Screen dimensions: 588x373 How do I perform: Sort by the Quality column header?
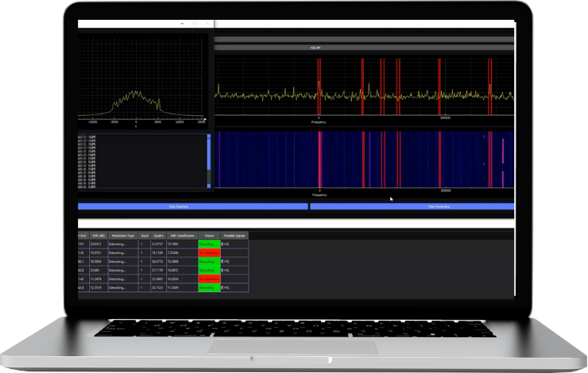160,236
